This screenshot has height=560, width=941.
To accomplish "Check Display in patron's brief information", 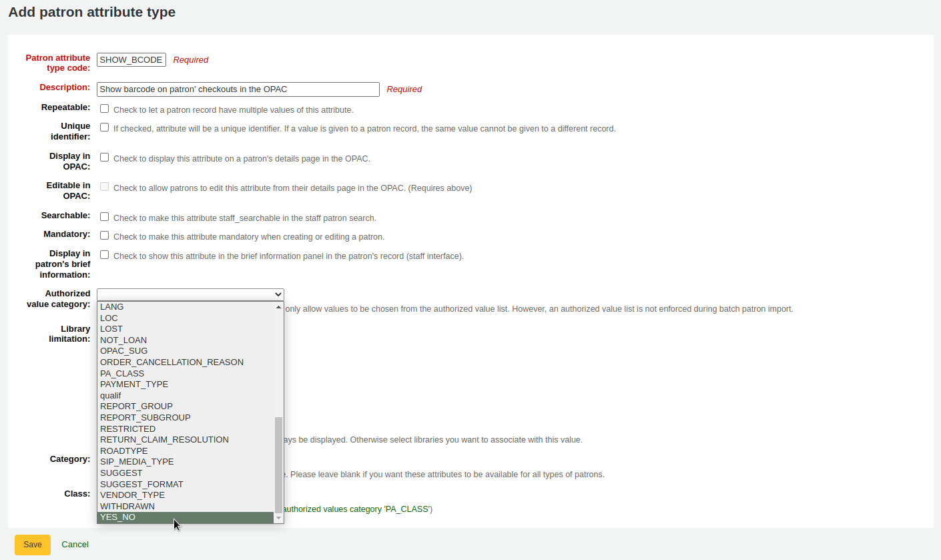I will click(x=104, y=254).
